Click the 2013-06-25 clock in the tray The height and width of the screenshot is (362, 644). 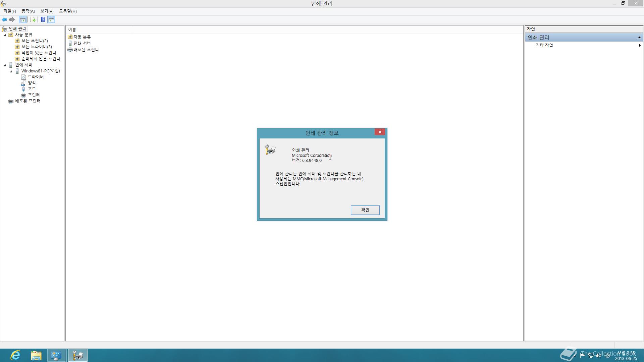tap(626, 356)
